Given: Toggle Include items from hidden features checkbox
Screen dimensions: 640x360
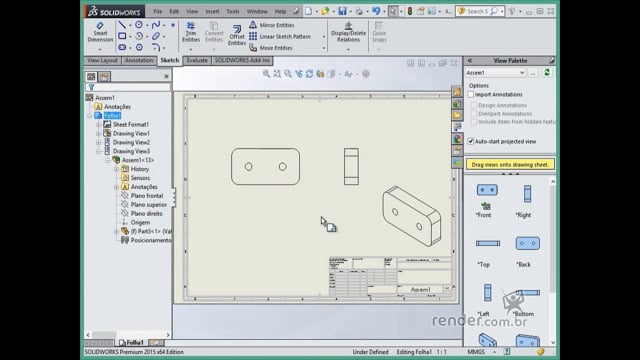Looking at the screenshot, I should point(474,122).
